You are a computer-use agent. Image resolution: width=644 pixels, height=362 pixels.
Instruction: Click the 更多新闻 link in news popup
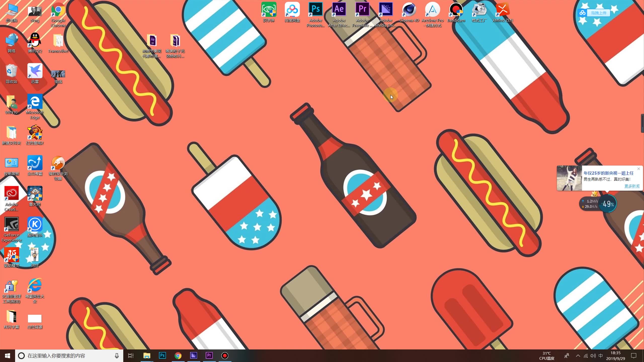632,186
